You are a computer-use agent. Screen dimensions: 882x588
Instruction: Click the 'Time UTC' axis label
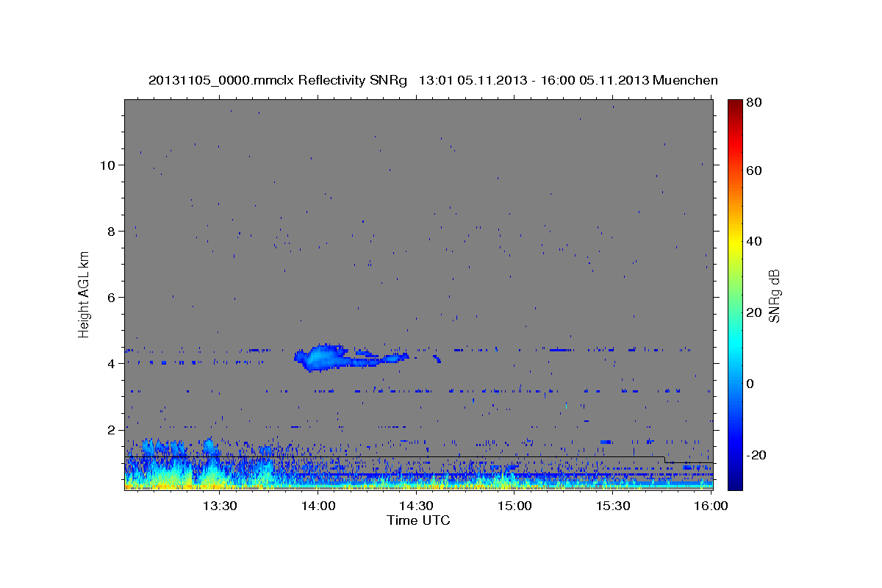418,520
